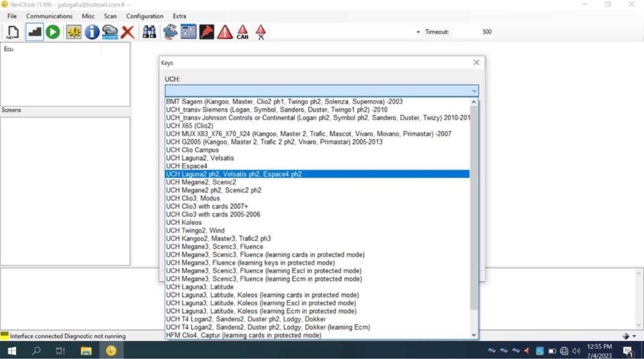The height and width of the screenshot is (359, 644).
Task: Click the red pin on black icon
Action: click(207, 32)
